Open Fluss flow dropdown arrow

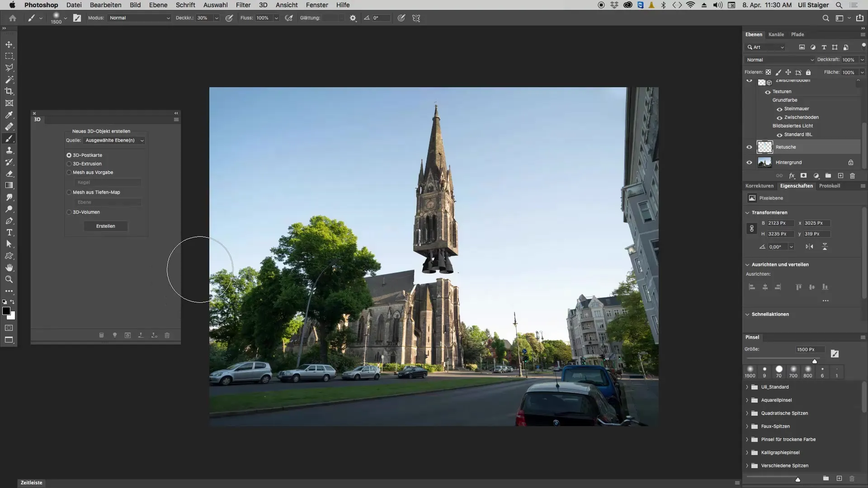[276, 18]
